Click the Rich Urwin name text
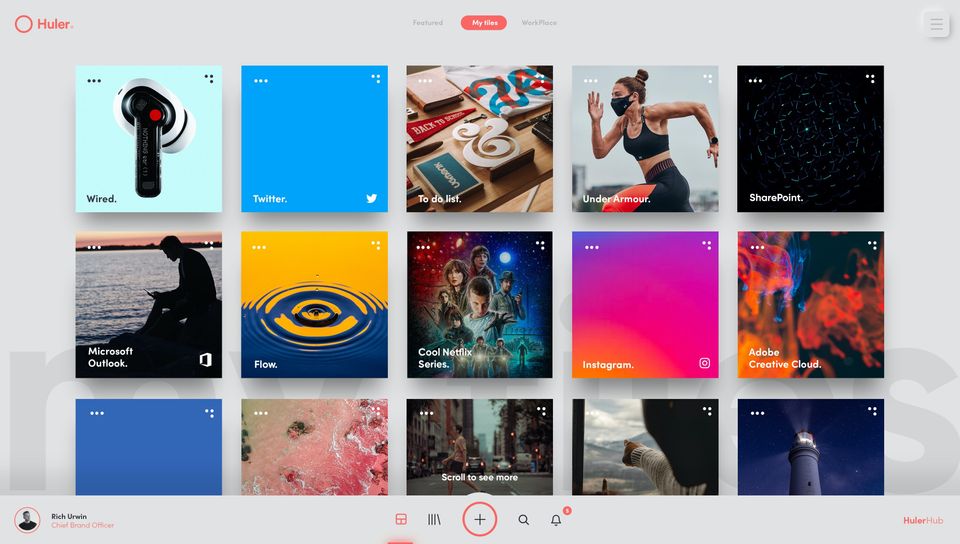The width and height of the screenshot is (960, 544). tap(69, 516)
